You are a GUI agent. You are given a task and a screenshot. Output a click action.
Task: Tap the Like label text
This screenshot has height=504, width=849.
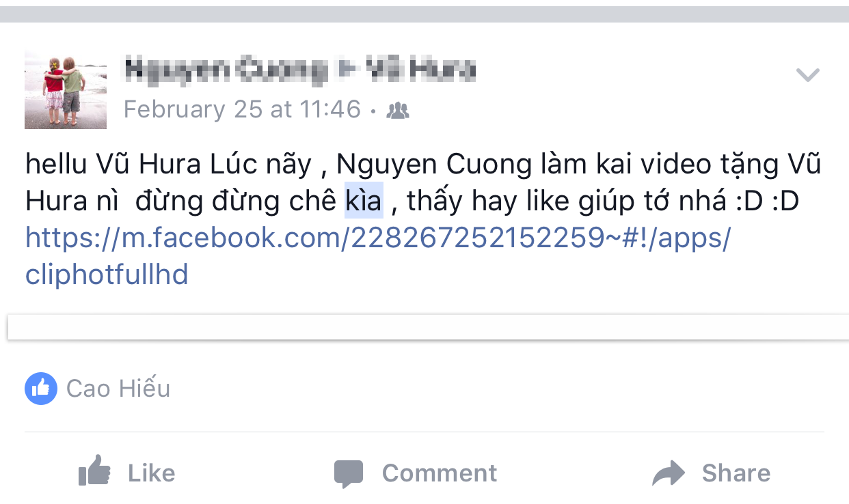(152, 473)
